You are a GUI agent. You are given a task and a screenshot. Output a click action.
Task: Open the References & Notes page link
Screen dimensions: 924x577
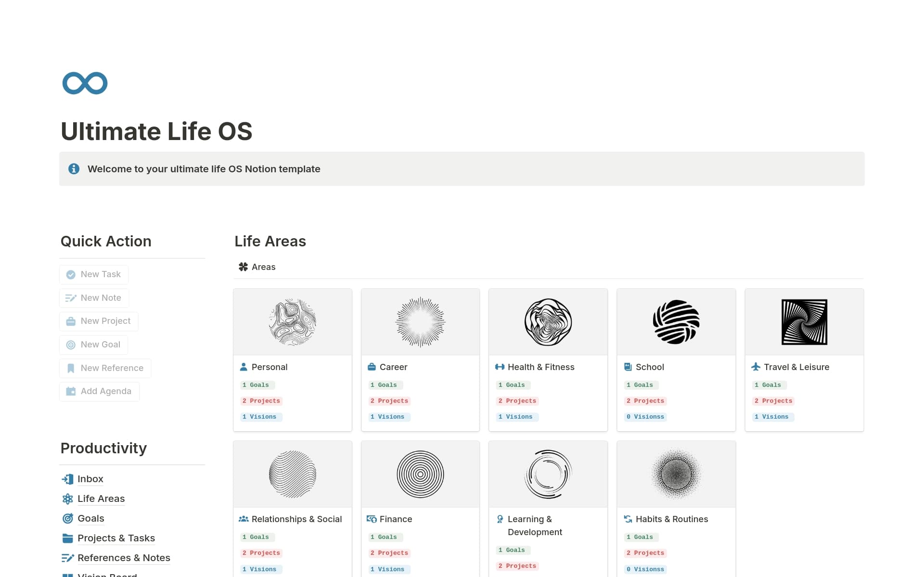[124, 558]
